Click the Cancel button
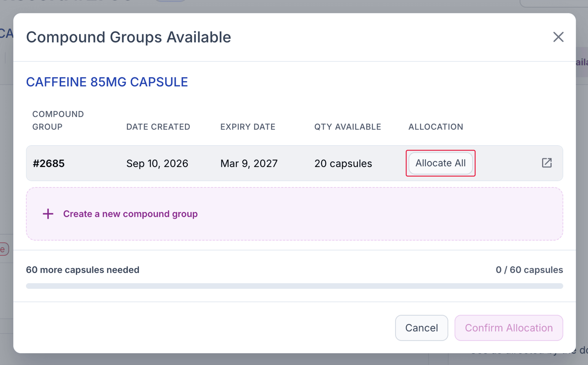588x365 pixels. (x=421, y=327)
